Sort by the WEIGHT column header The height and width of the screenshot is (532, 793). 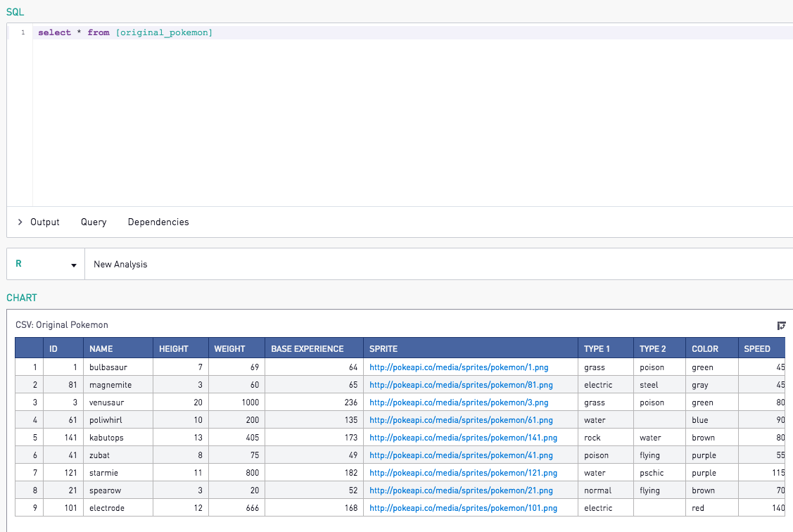point(236,348)
